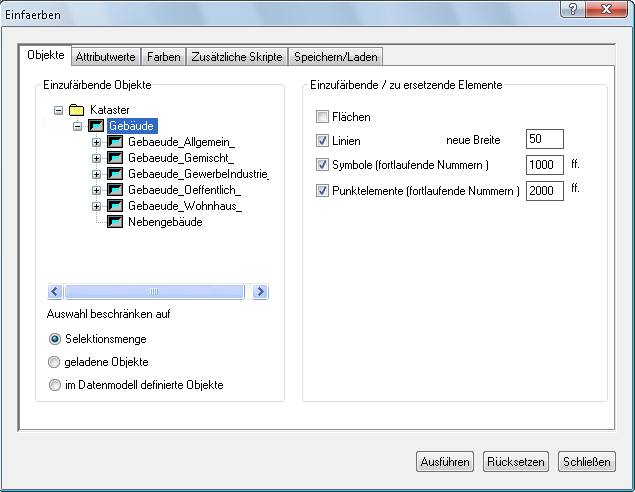Screen dimensions: 635x492
Task: Switch to the Farben tab
Action: coord(163,57)
